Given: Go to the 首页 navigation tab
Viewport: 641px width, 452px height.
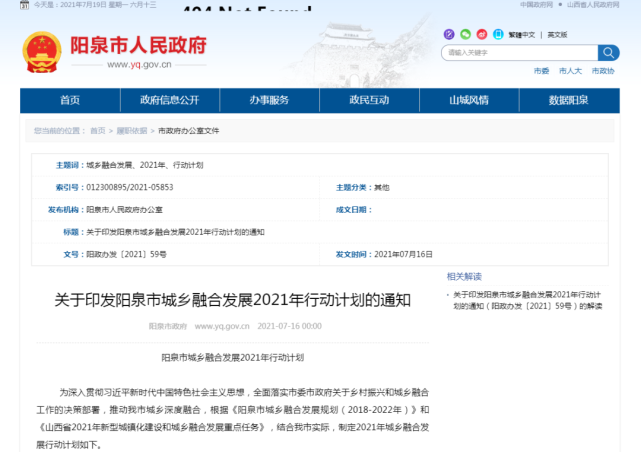Looking at the screenshot, I should (x=70, y=100).
